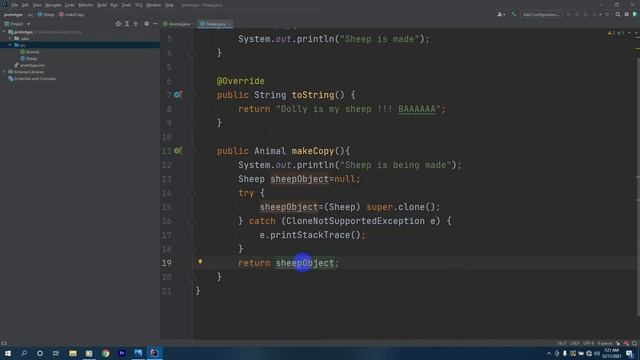The width and height of the screenshot is (640, 360).
Task: Open the View menu
Action: (x=37, y=5)
